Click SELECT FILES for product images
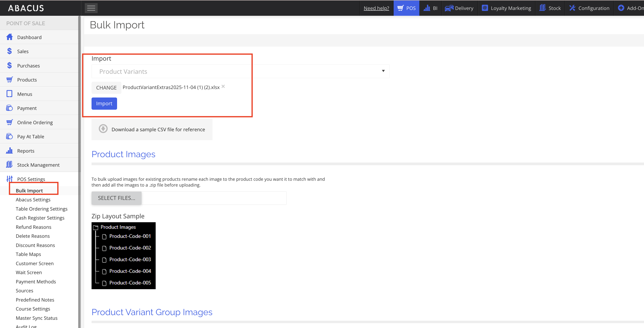This screenshot has height=328, width=644. (117, 198)
